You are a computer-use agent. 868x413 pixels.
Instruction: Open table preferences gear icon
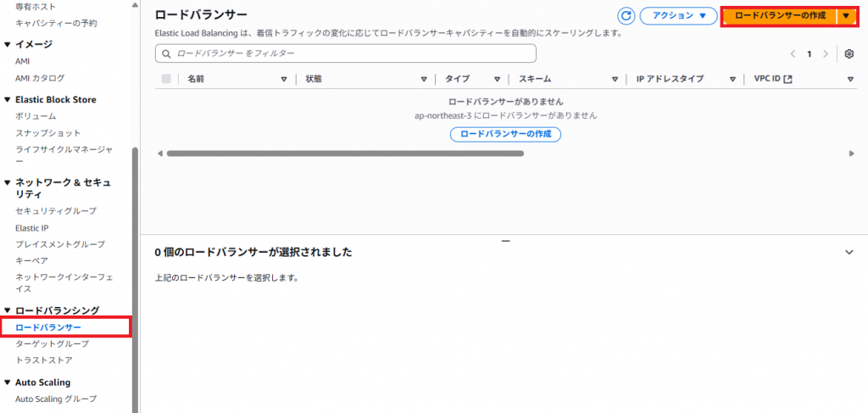pyautogui.click(x=849, y=53)
